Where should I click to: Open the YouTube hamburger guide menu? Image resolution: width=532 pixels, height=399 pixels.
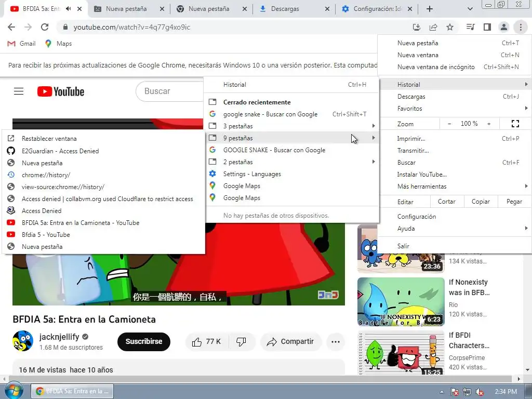(19, 91)
